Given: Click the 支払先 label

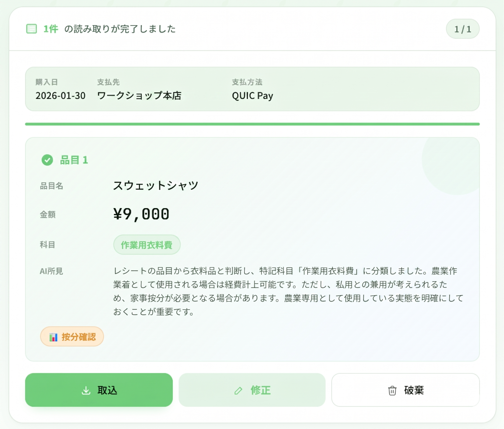Looking at the screenshot, I should 108,82.
